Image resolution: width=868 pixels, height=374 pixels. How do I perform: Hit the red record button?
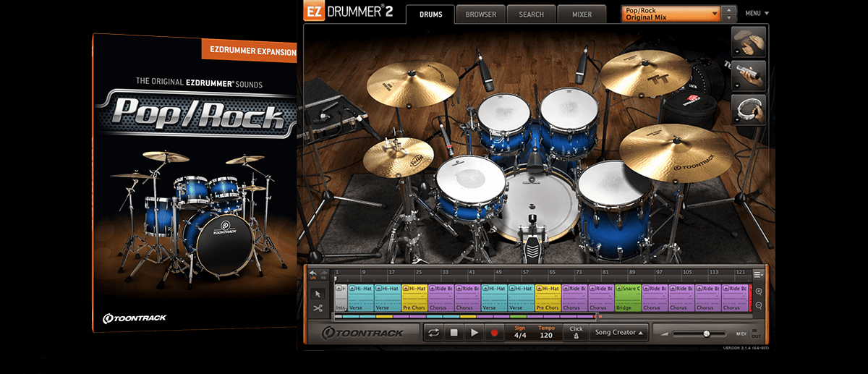(495, 333)
